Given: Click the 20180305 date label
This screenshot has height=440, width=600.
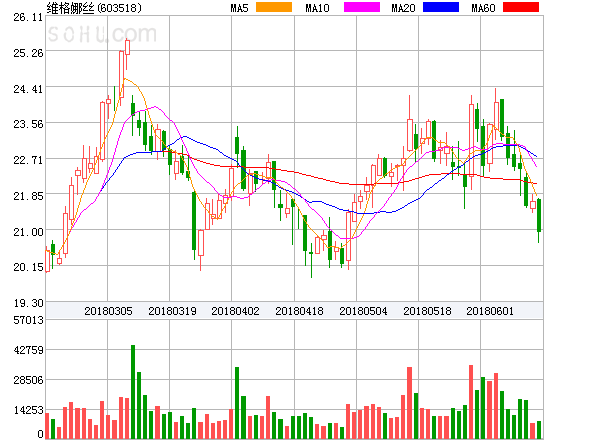Looking at the screenshot, I should click(108, 311).
